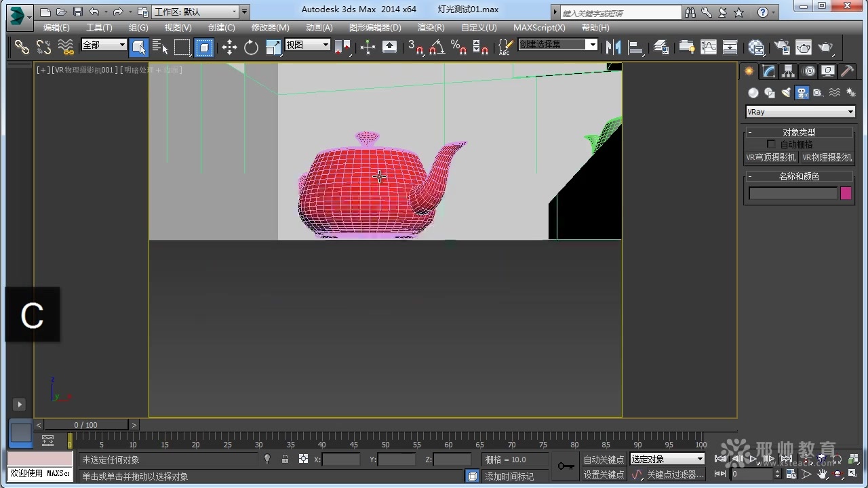
Task: Click the VR穹顶摄影机 button
Action: coord(772,157)
